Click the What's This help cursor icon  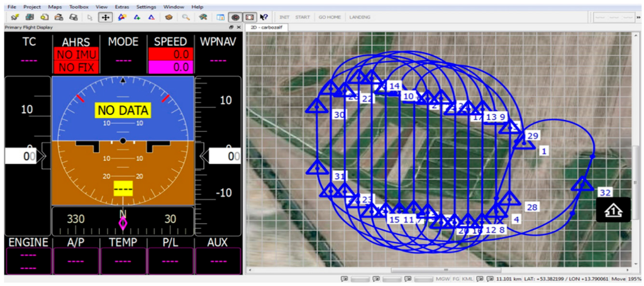[265, 17]
